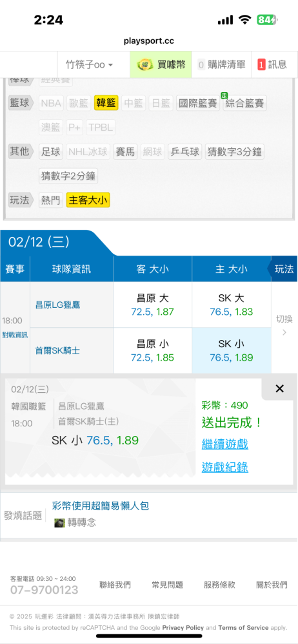298x644 pixels.
Task: Pick the SK 大 76.5 bet cell
Action: pyautogui.click(x=232, y=305)
